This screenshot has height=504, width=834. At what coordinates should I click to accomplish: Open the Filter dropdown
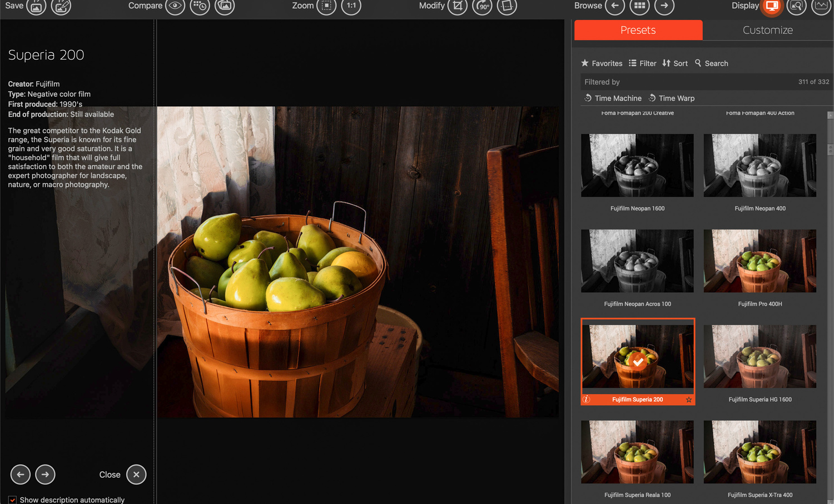[642, 63]
